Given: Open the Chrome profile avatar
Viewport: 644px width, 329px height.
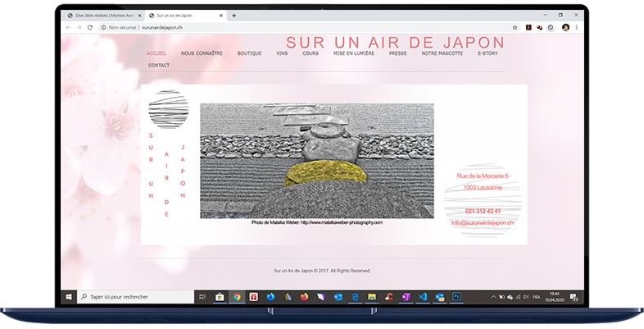Looking at the screenshot, I should [565, 27].
